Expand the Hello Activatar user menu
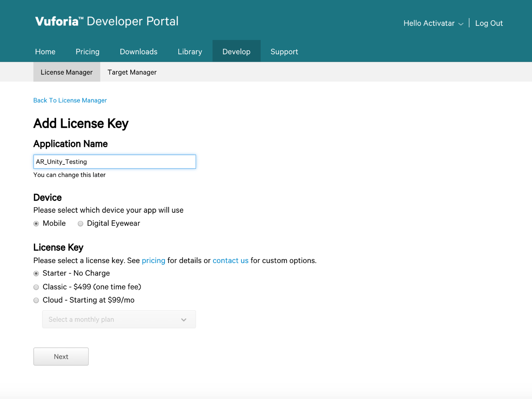Screen dimensions: 532x399 [433, 23]
